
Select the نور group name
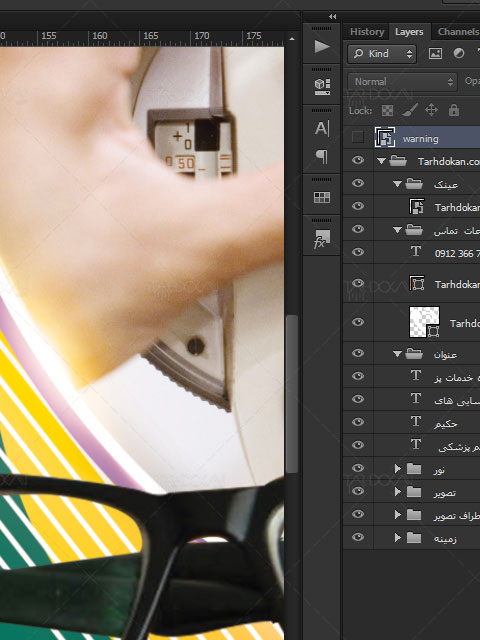(x=439, y=470)
